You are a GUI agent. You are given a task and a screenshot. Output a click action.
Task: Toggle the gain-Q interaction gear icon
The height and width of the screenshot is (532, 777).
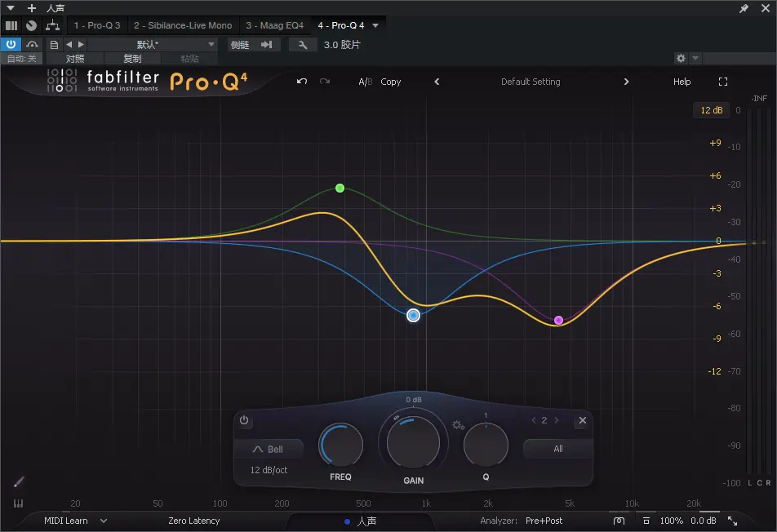[x=458, y=424]
